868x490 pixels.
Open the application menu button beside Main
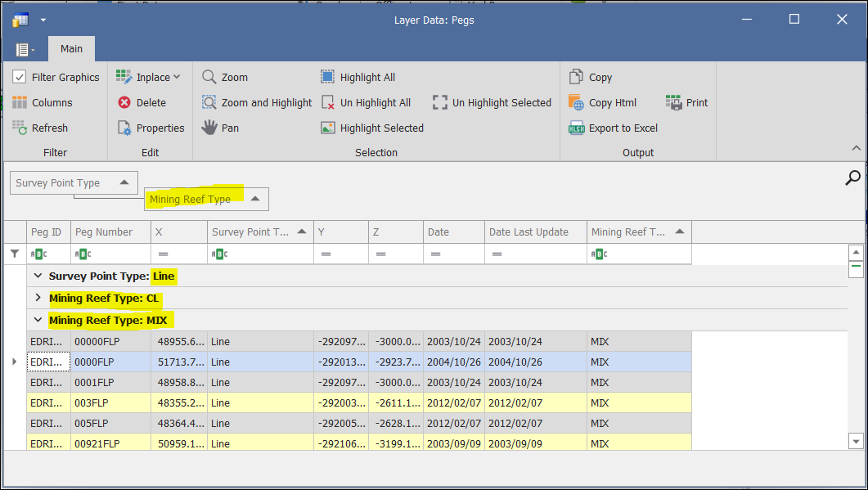point(25,49)
